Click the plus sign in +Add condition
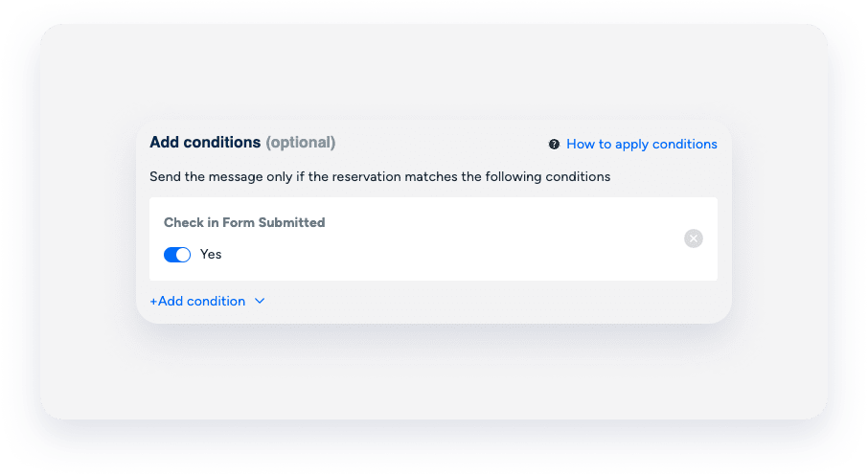868x476 pixels. click(153, 301)
